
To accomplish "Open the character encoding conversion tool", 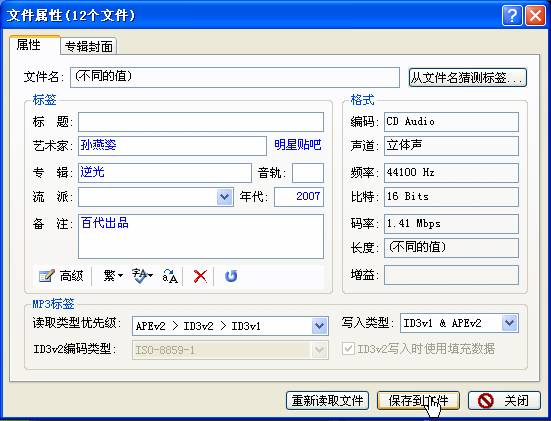I will (x=142, y=276).
